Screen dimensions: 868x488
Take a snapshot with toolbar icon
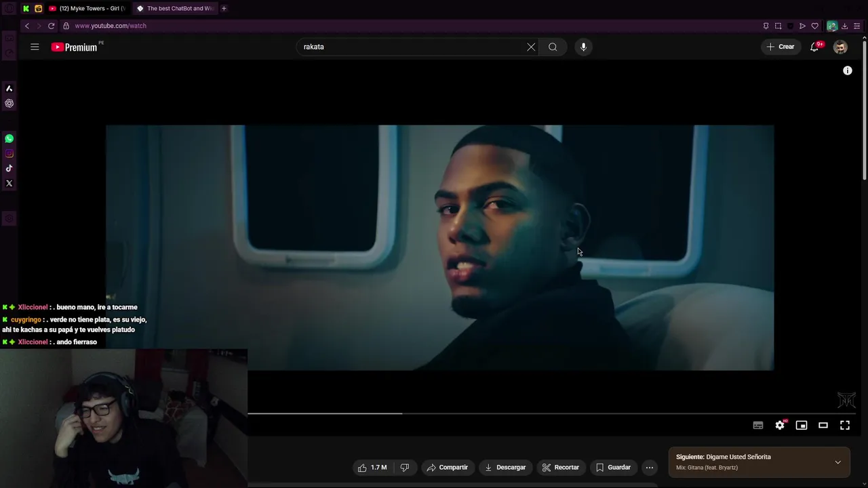click(778, 26)
